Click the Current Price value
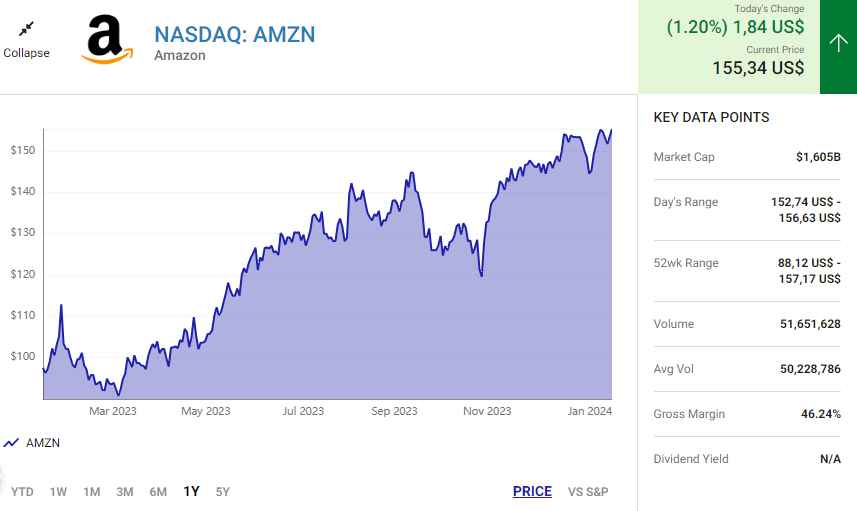Viewport: 857px width, 511px height. (758, 68)
